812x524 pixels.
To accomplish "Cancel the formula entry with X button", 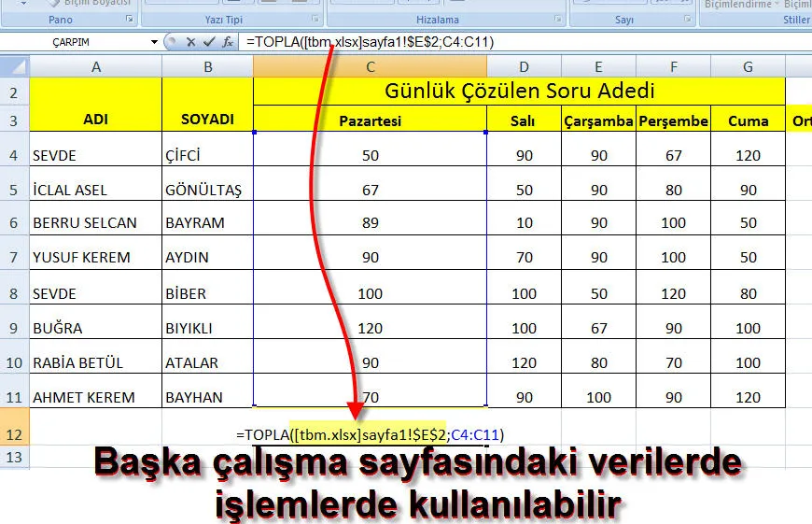I will click(x=190, y=42).
